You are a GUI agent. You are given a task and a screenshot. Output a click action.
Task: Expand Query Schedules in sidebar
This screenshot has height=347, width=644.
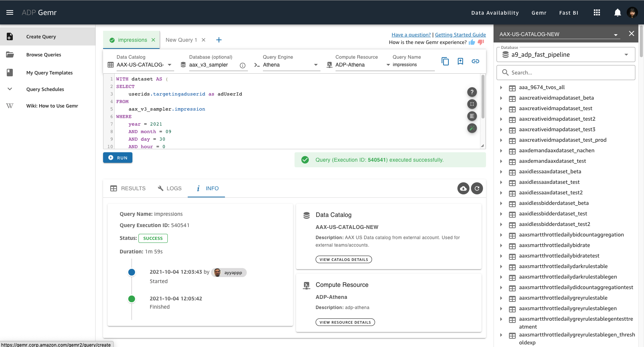click(10, 89)
